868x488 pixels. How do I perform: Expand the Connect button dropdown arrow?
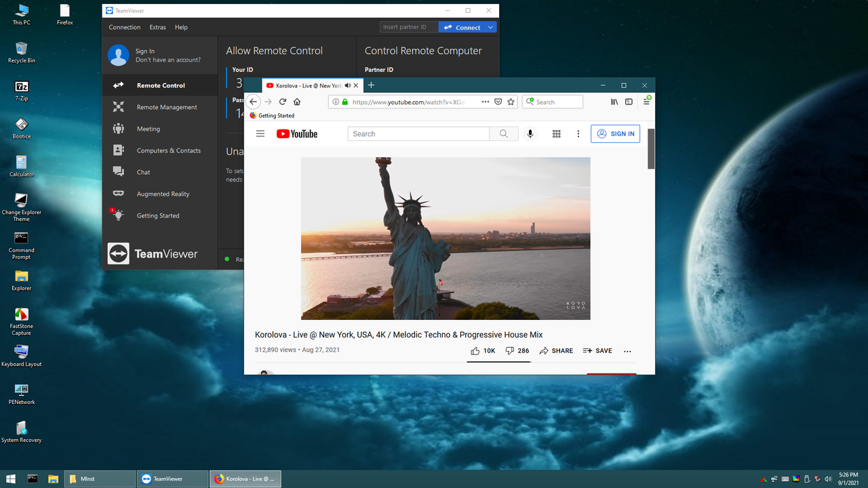(x=491, y=27)
